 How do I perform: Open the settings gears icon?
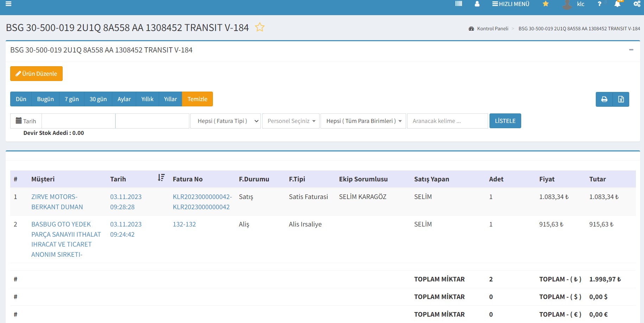(x=637, y=4)
